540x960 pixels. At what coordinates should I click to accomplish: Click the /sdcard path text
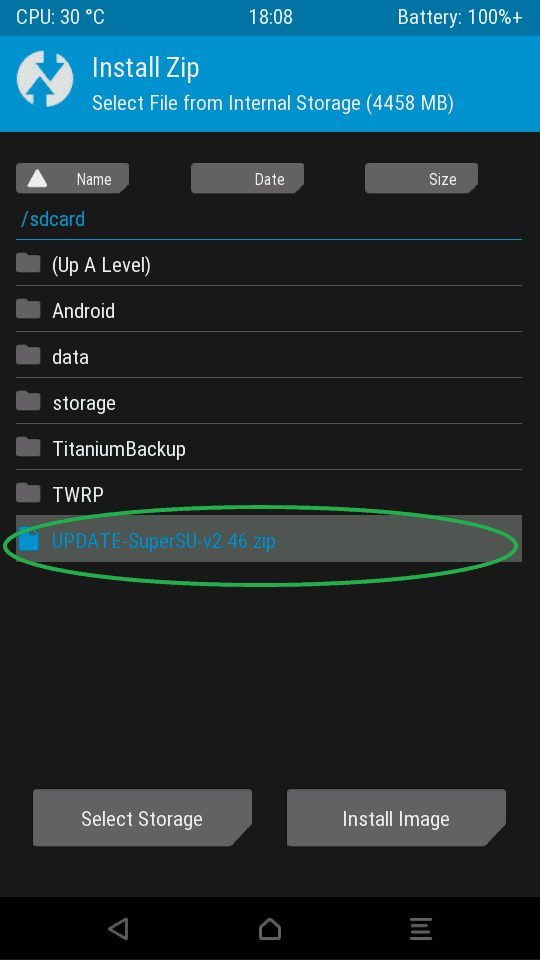(53, 219)
